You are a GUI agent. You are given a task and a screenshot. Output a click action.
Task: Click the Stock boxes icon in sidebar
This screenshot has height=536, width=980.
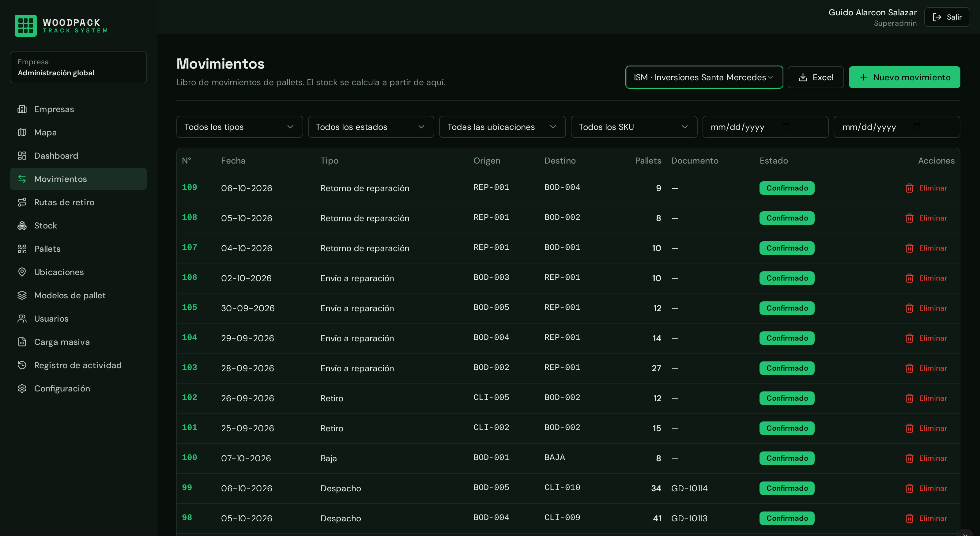click(22, 226)
